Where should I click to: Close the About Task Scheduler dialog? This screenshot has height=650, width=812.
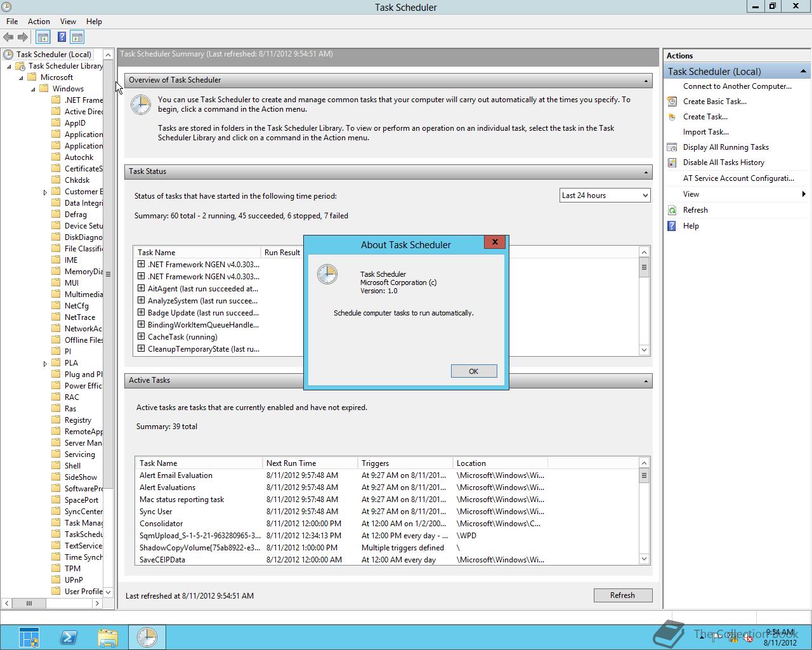coord(495,242)
